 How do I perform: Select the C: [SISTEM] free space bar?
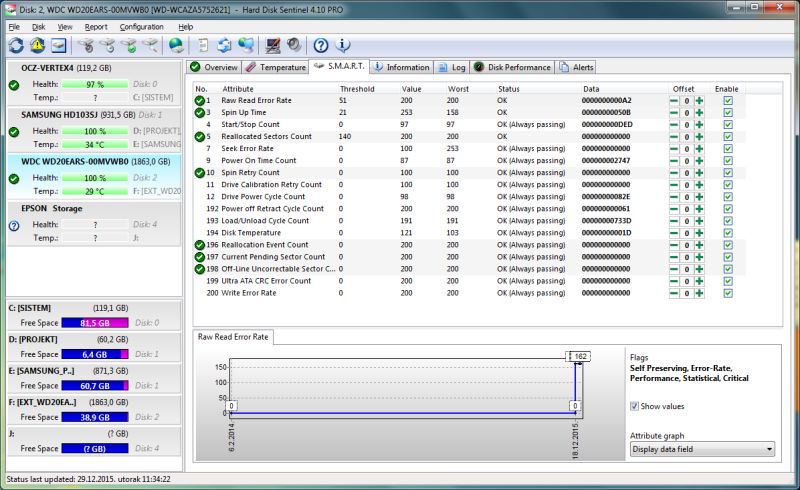pos(94,323)
